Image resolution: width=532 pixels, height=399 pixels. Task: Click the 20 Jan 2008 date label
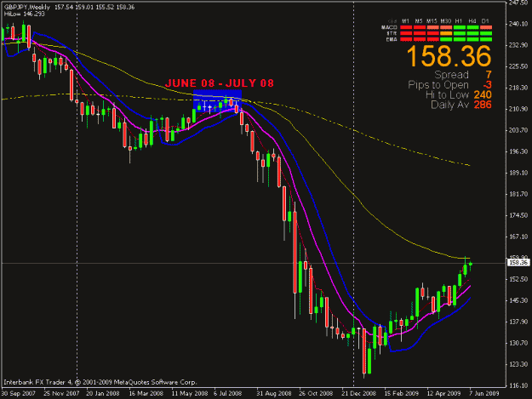(x=103, y=394)
